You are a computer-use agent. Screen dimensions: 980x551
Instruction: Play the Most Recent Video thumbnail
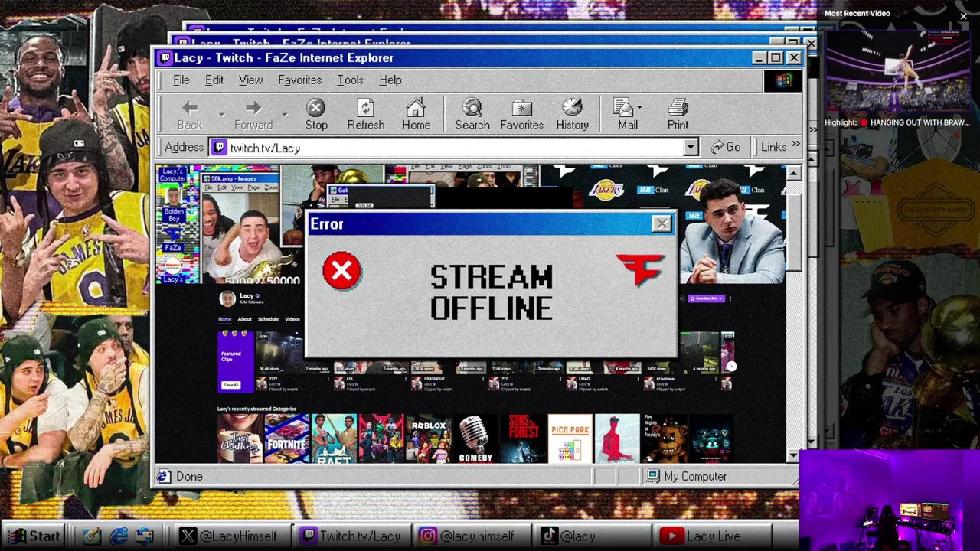coord(897,73)
